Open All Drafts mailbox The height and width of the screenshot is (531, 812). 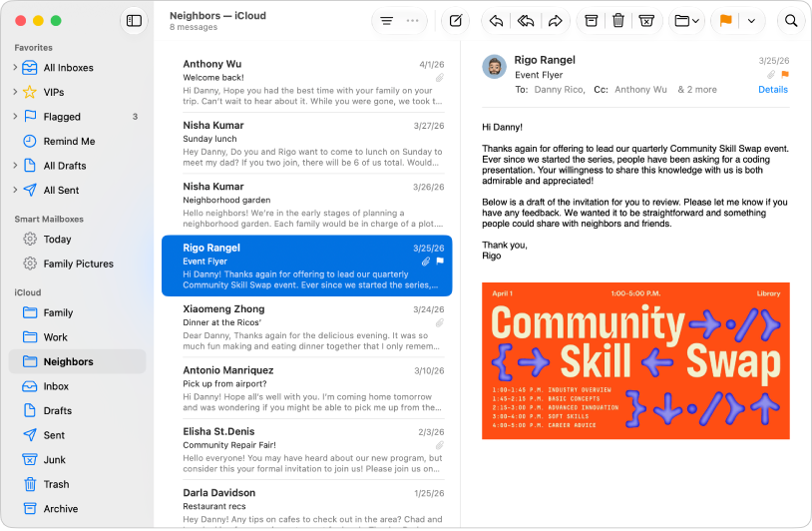point(78,166)
